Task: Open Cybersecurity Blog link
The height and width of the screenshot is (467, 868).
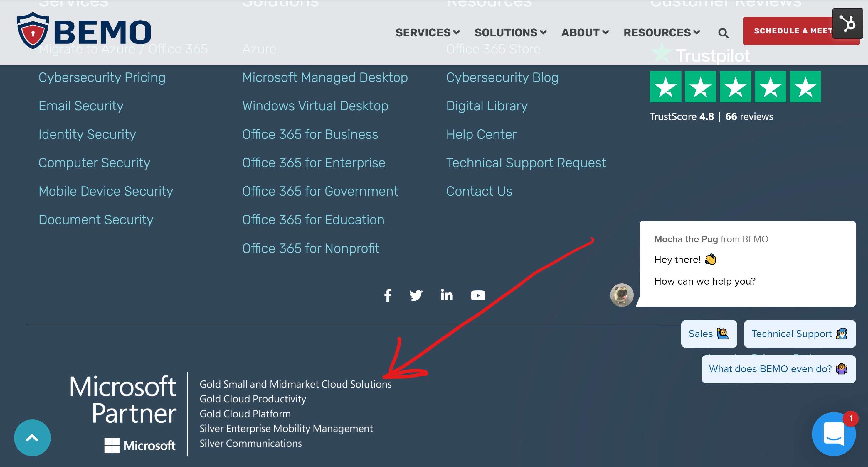Action: click(502, 77)
